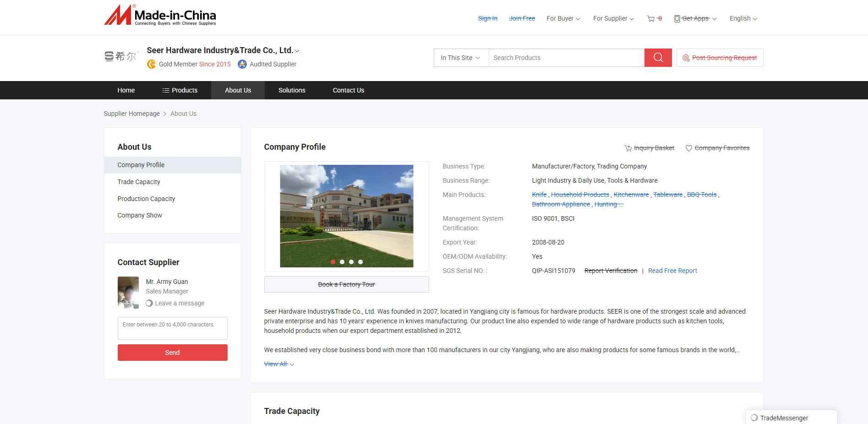Click the Audited Supplier badge icon

click(242, 64)
